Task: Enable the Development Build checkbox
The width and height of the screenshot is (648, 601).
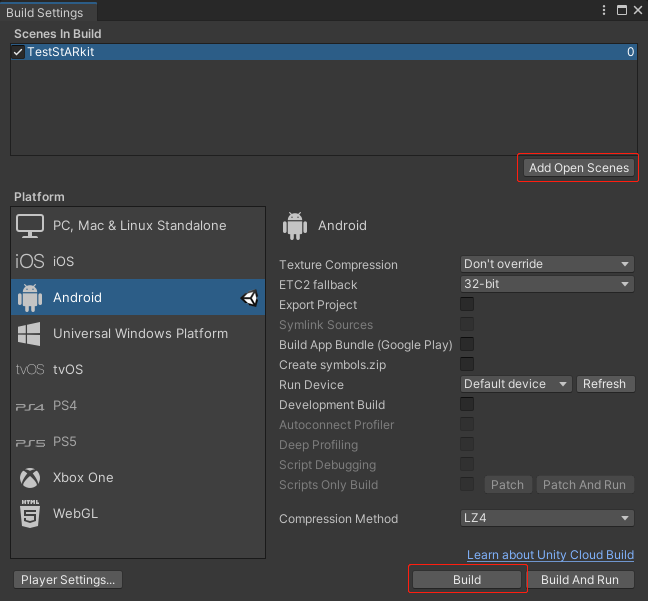Action: tap(467, 404)
